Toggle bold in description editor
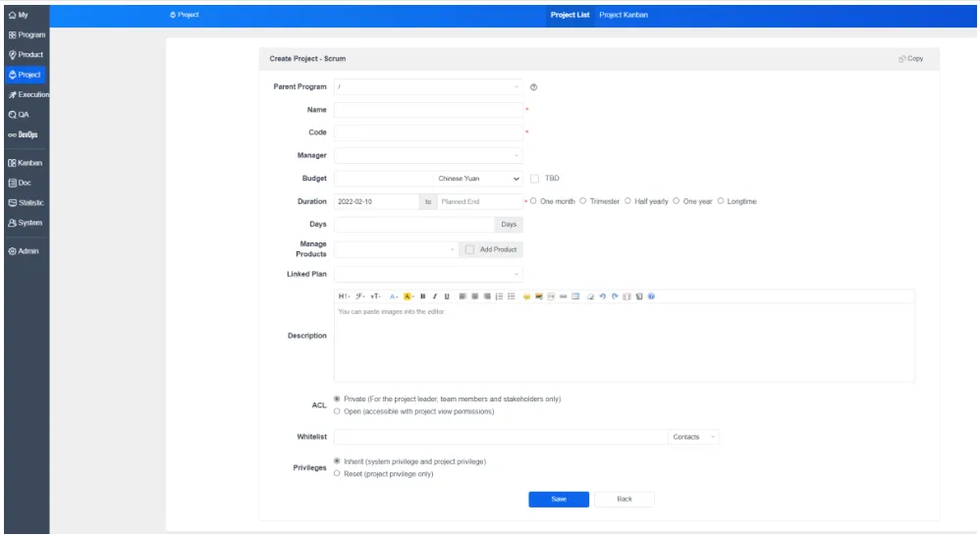980x536 pixels. pos(422,296)
